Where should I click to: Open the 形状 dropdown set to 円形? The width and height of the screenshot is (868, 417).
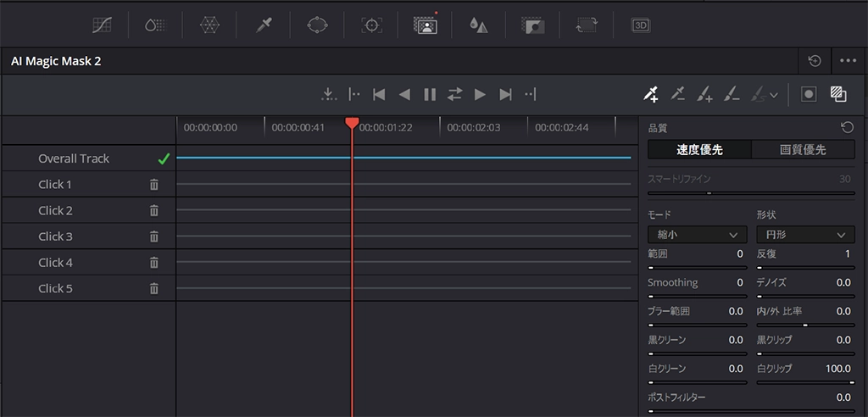[804, 235]
